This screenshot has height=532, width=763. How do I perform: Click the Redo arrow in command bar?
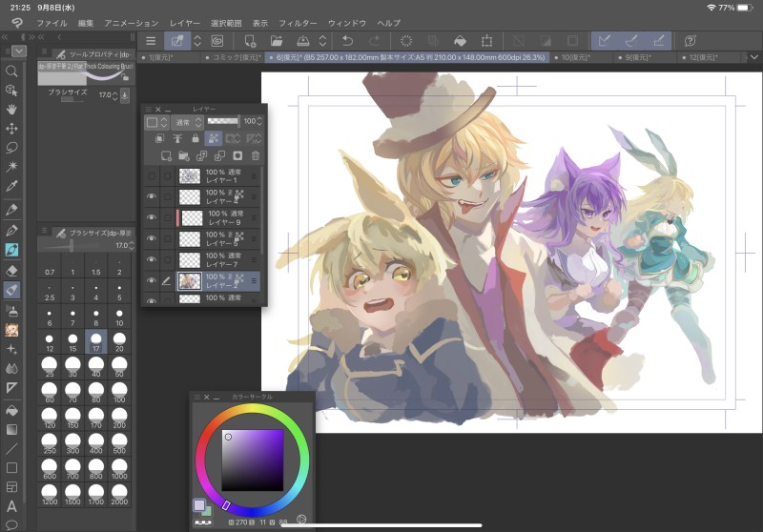[x=374, y=41]
